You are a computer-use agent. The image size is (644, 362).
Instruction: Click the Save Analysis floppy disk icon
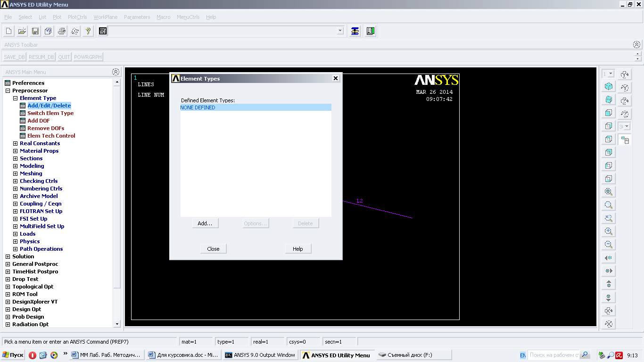35,31
